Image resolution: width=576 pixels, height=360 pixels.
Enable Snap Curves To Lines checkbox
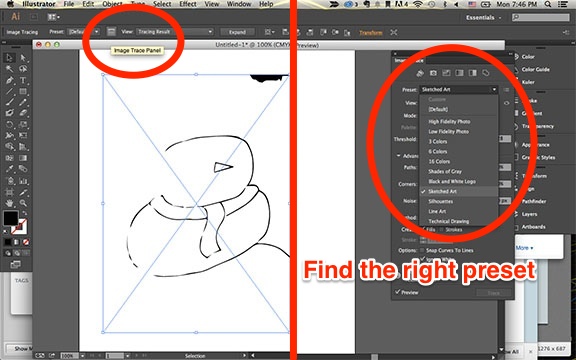[x=422, y=250]
